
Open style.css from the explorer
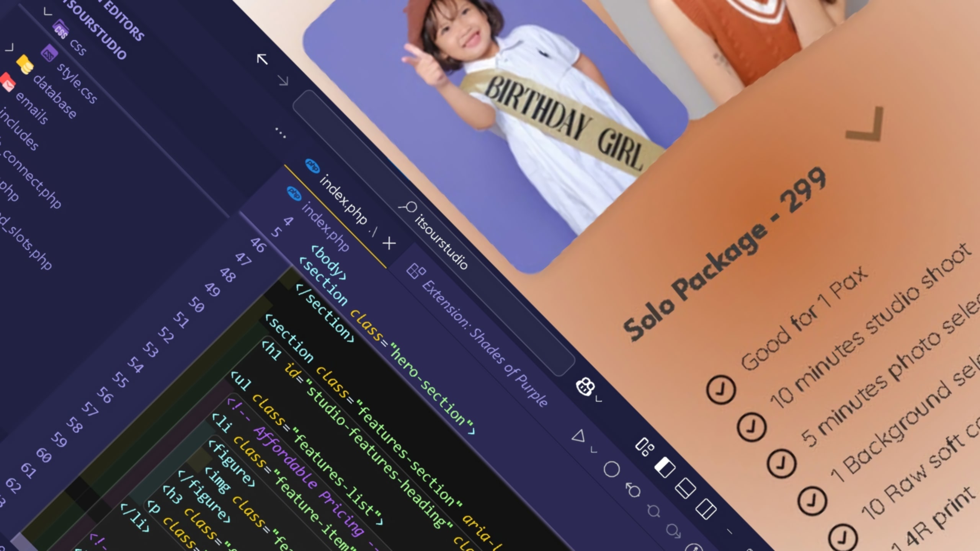[77, 83]
